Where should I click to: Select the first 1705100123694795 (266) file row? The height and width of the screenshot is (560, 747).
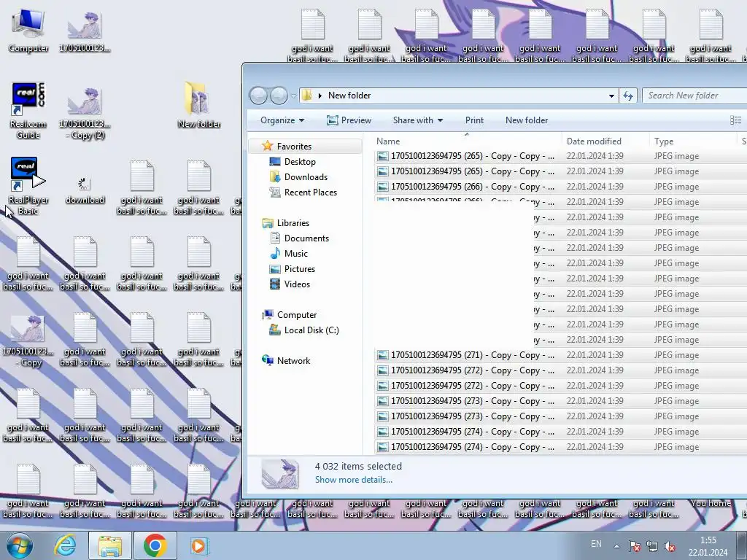(560, 186)
